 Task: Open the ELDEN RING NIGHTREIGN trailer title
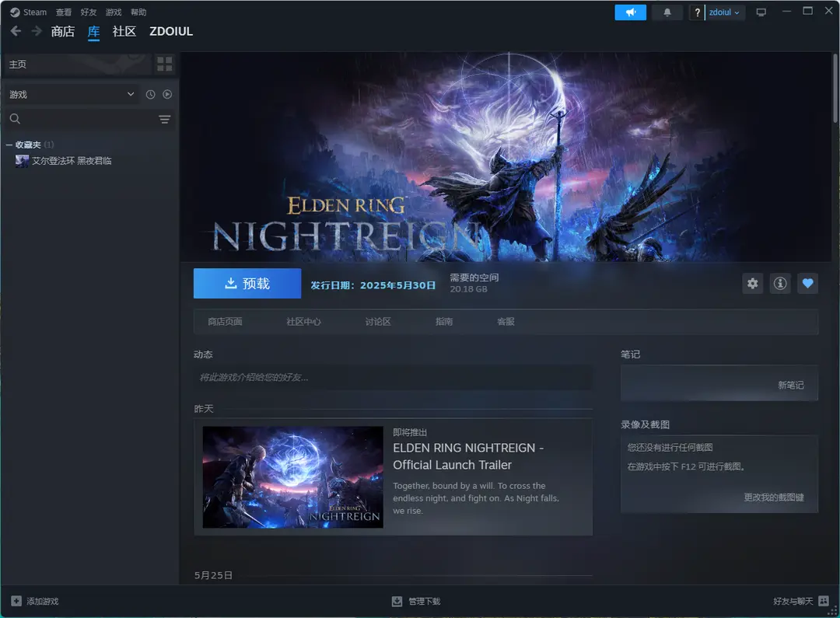(468, 456)
